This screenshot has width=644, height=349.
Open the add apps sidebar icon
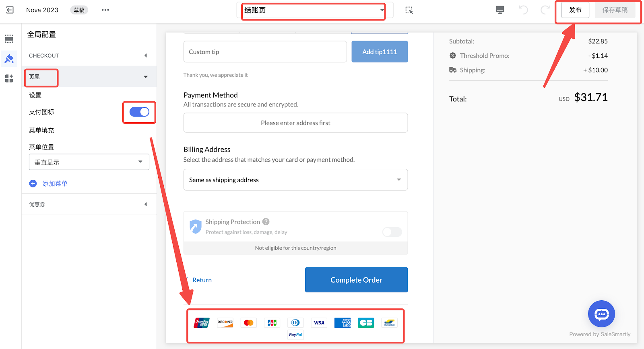(9, 78)
